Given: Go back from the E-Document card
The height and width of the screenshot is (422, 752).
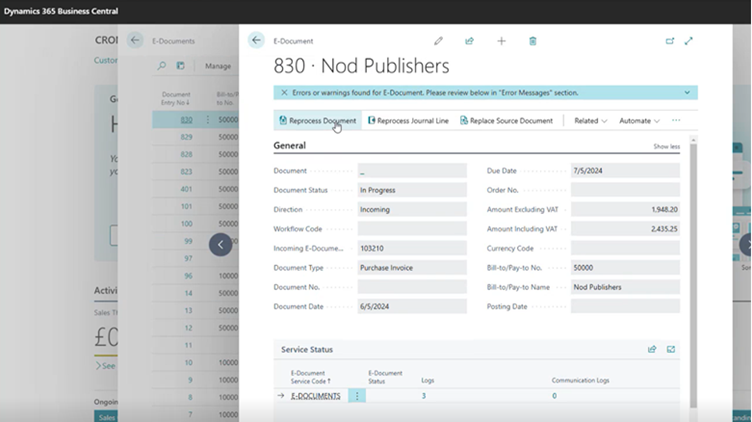Looking at the screenshot, I should [x=256, y=41].
